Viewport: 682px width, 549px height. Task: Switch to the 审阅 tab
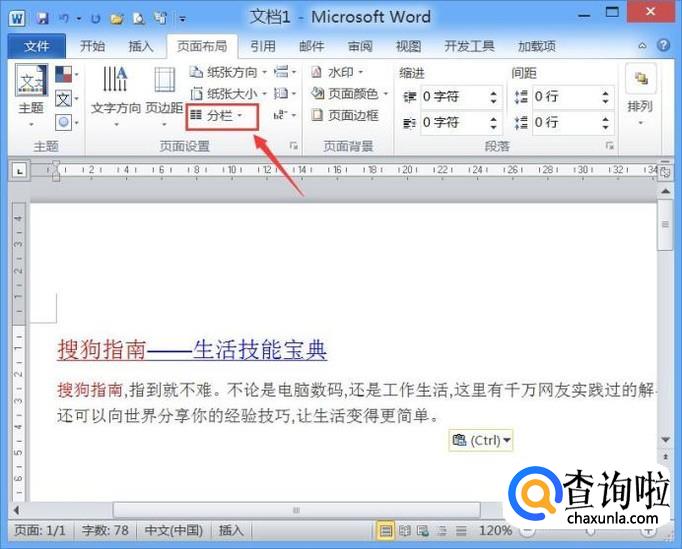click(360, 46)
